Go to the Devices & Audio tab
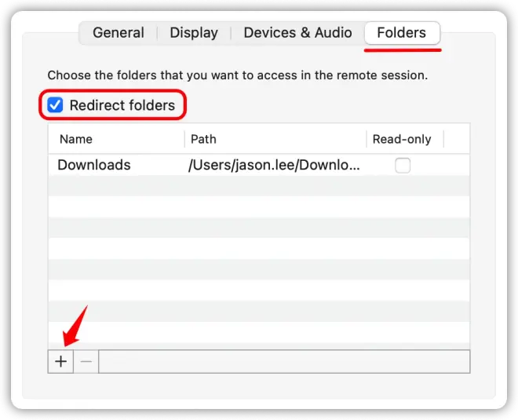 [297, 33]
